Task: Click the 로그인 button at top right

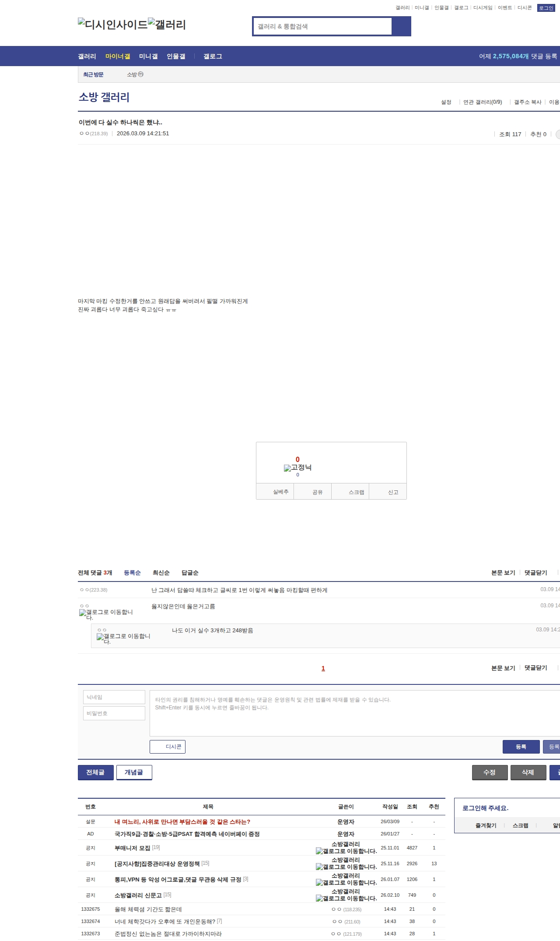Action: click(x=546, y=8)
